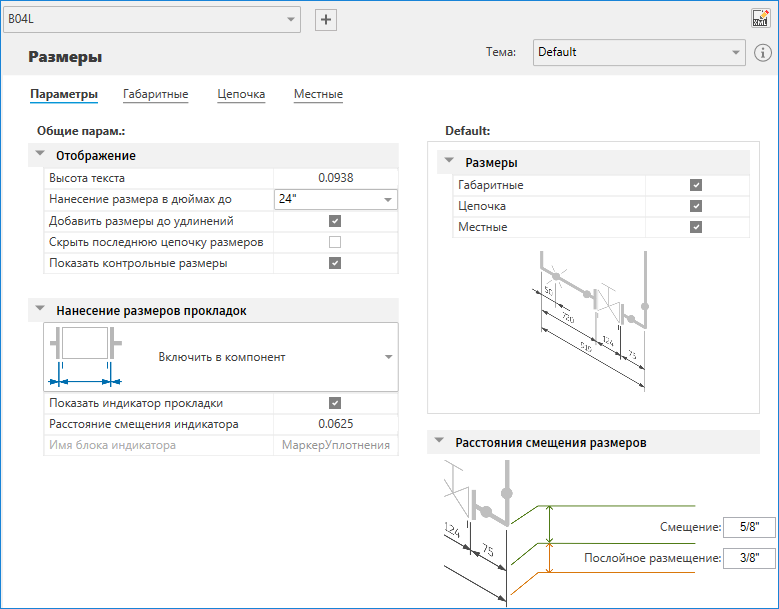Click the Общие парам.: heading
Screen dimensions: 779x609
(81, 131)
